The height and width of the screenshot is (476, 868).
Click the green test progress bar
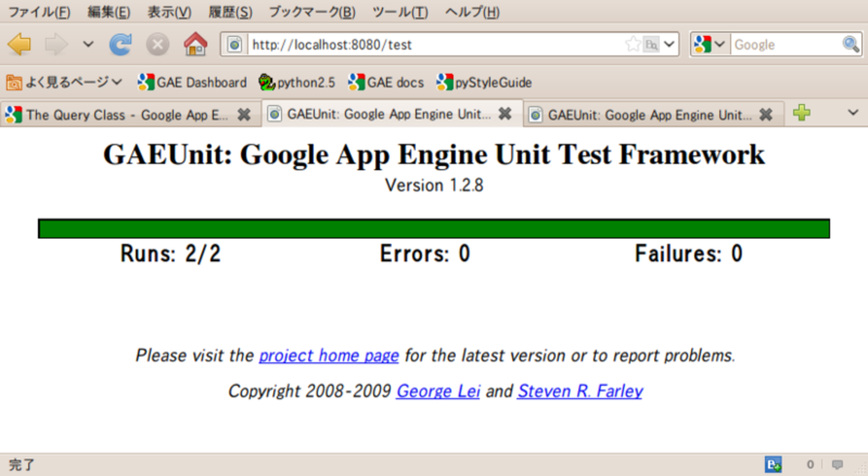[434, 228]
